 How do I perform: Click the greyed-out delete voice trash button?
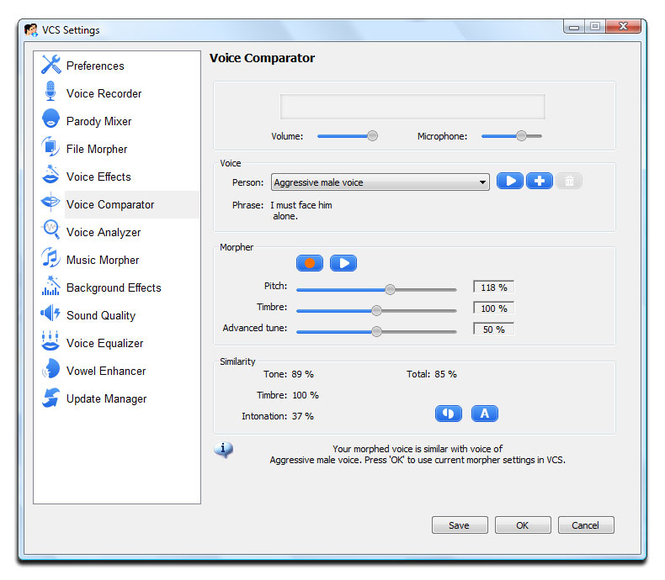click(569, 181)
